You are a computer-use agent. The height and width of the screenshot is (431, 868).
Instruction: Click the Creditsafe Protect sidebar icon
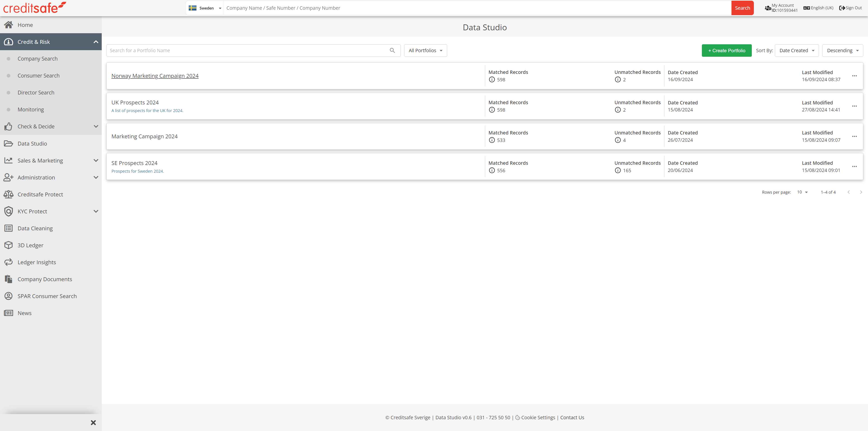[x=8, y=194]
